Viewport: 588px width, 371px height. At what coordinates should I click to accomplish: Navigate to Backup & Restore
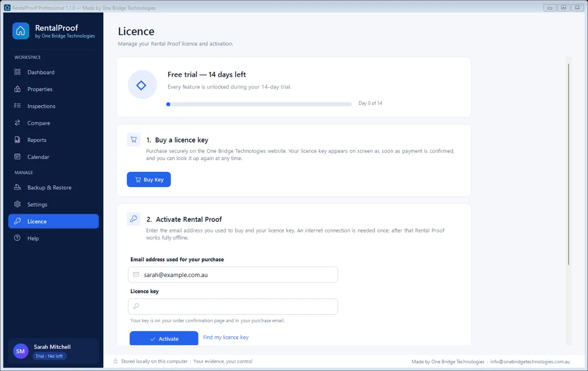(53, 187)
